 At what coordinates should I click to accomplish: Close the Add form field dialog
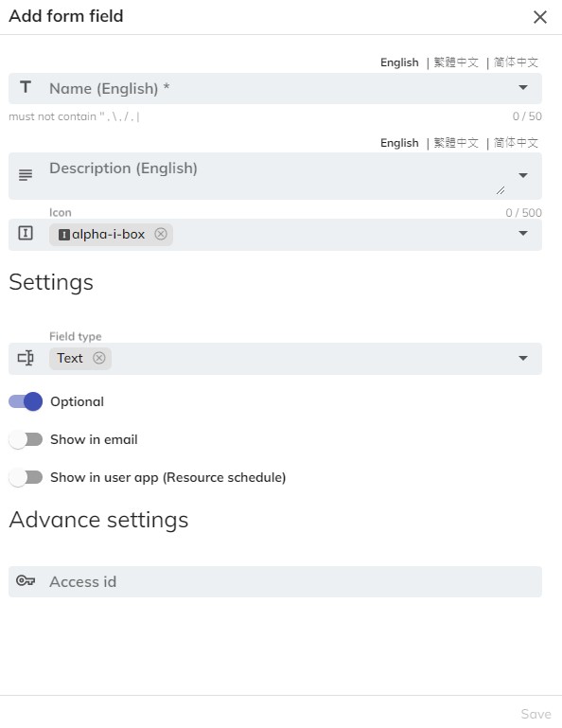540,17
